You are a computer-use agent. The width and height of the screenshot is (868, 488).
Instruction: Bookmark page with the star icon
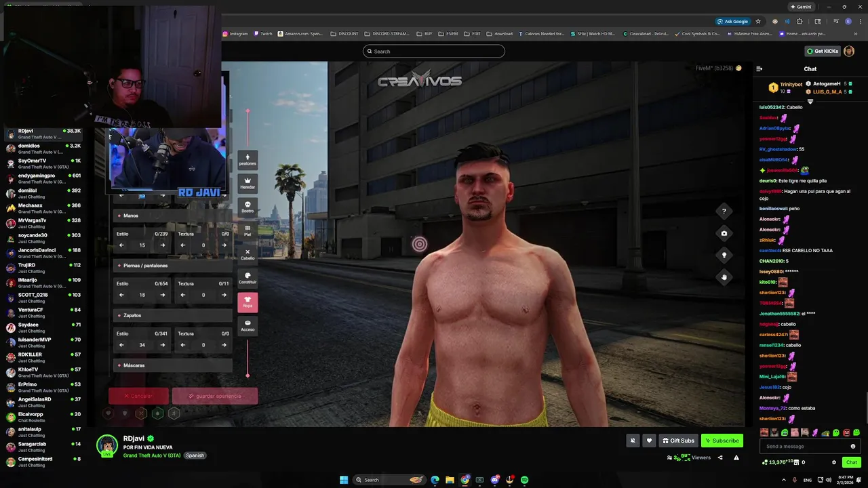pos(758,21)
